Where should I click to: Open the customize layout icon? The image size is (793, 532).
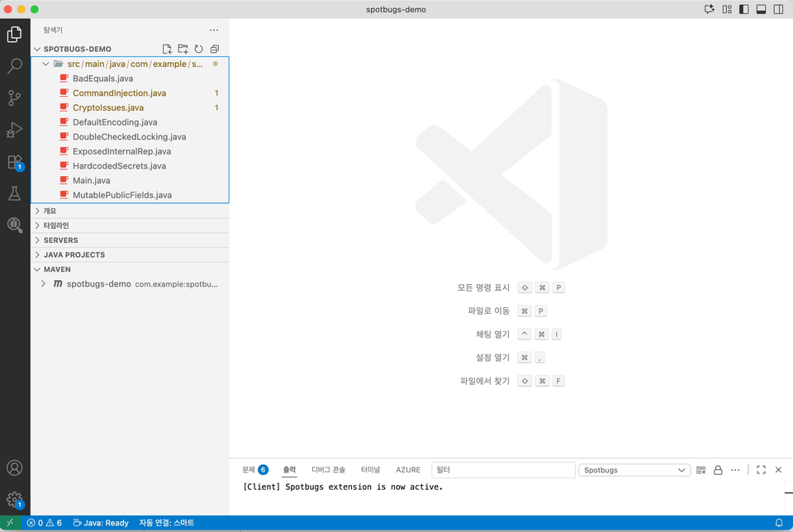(x=727, y=9)
